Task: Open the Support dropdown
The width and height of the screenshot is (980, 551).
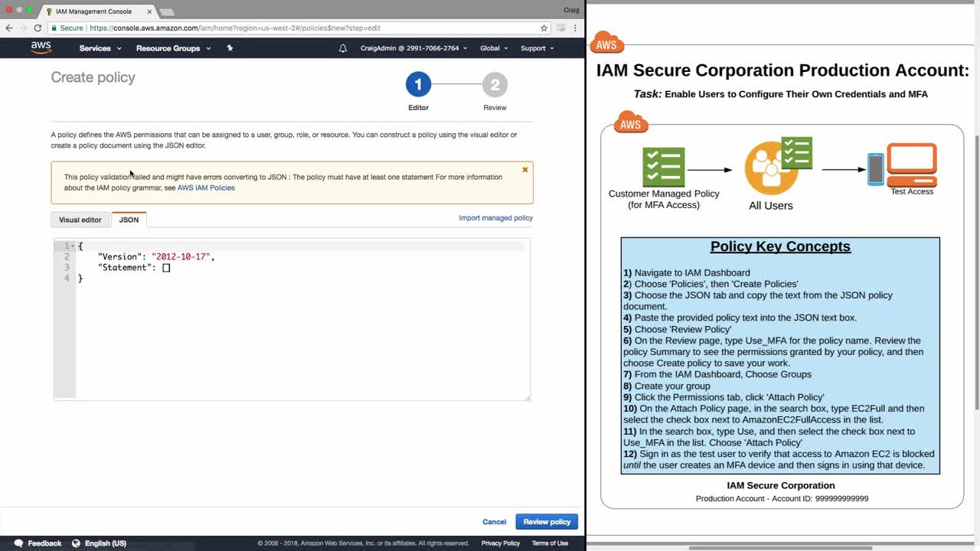Action: (x=537, y=48)
